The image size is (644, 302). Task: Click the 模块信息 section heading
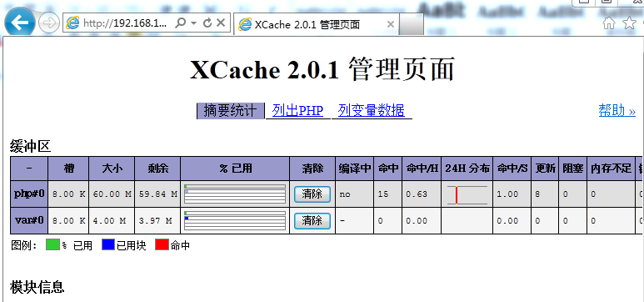point(37,287)
